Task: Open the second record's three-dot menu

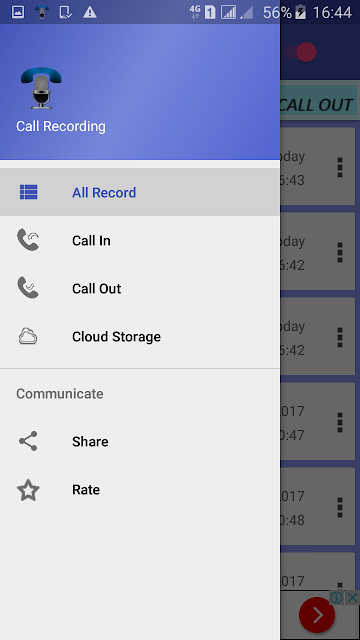Action: click(340, 252)
